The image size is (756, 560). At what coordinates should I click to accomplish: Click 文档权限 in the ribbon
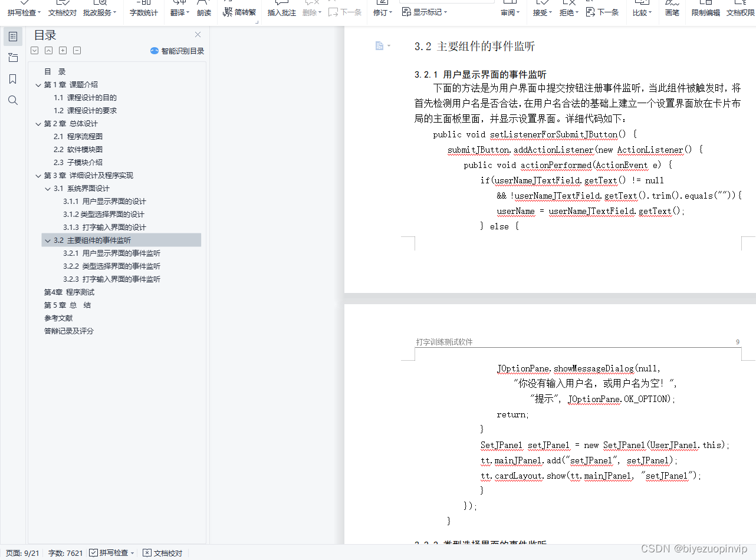pyautogui.click(x=740, y=12)
